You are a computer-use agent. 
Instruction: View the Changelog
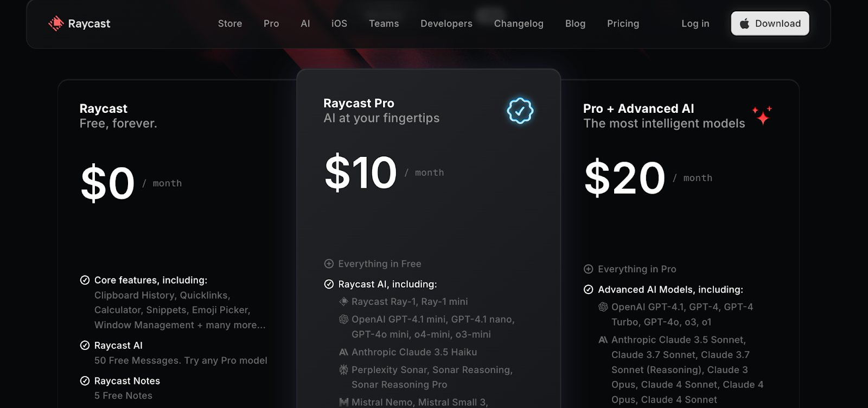(519, 23)
